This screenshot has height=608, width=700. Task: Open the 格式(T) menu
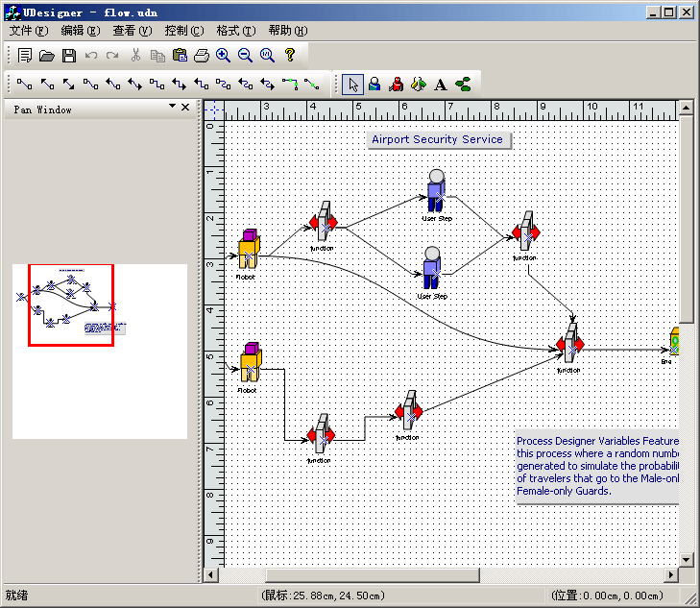(x=235, y=31)
